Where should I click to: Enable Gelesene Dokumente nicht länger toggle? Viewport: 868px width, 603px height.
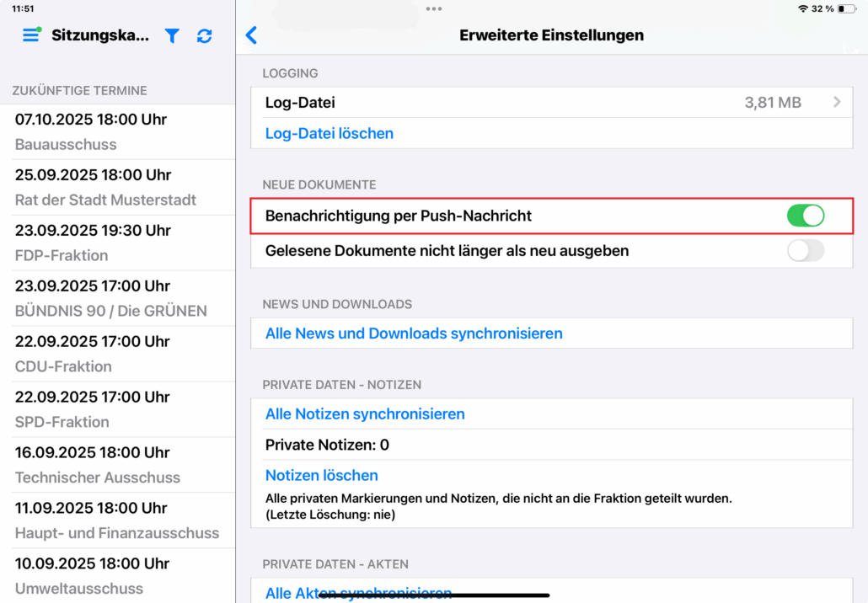[805, 250]
